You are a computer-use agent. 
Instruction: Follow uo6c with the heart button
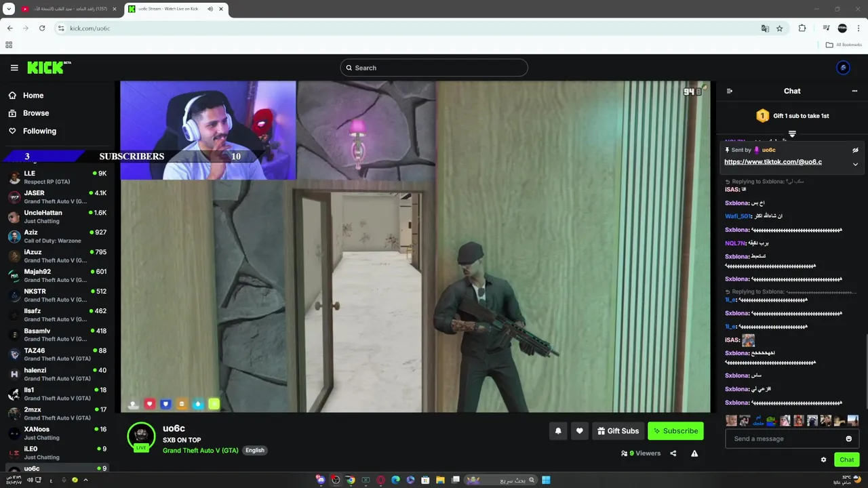579,431
